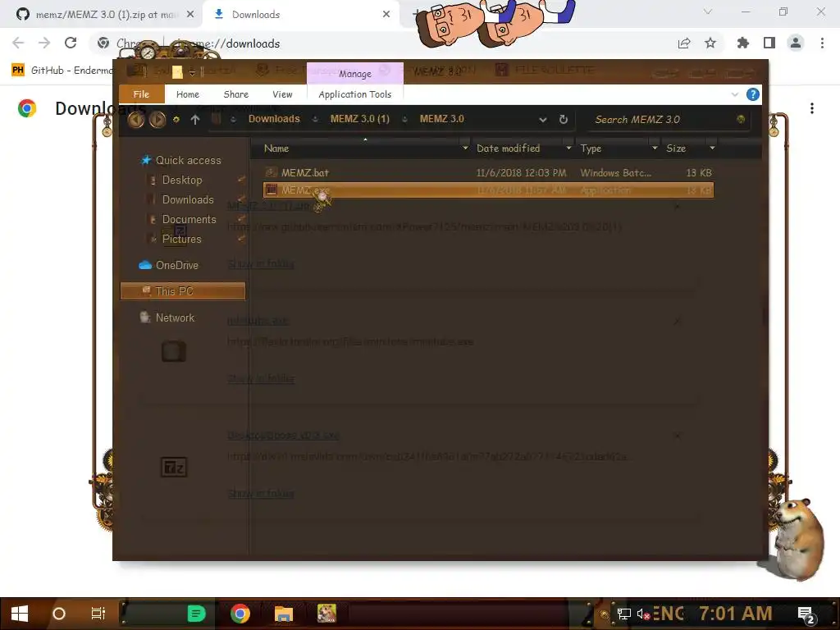Click Chrome's back arrow
Viewport: 840px width, 630px height.
[x=18, y=43]
